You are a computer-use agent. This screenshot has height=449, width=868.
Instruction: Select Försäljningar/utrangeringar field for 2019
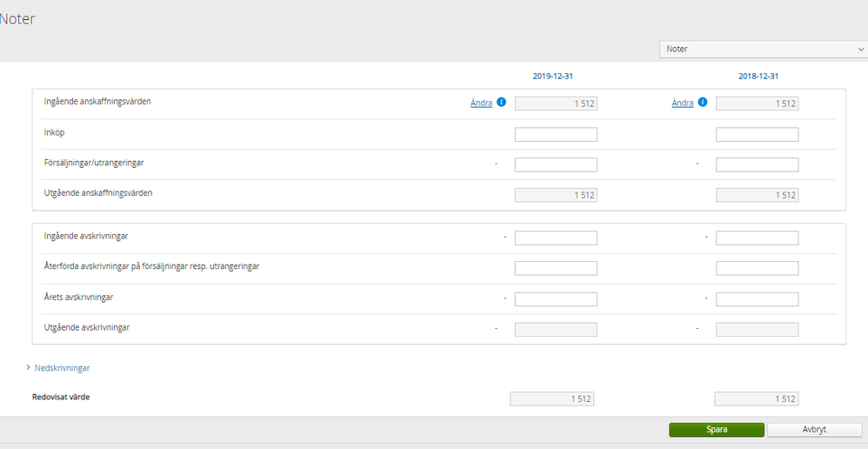556,164
